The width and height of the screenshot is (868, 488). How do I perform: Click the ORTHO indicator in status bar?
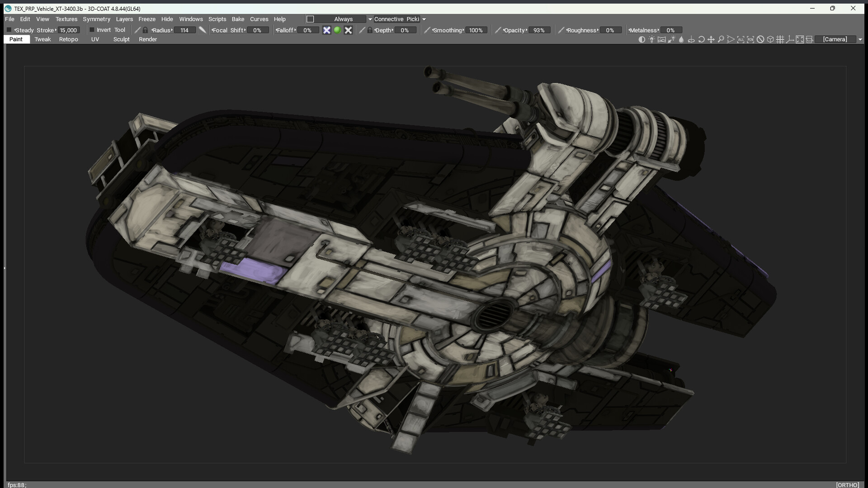[848, 484]
